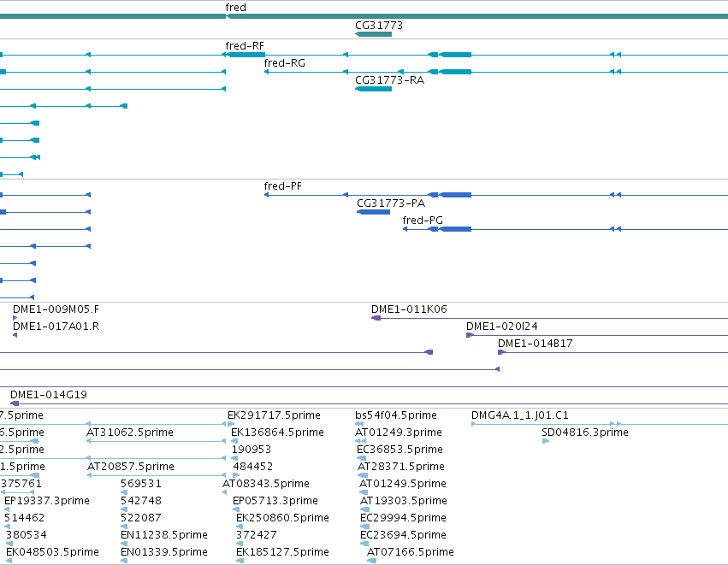Select the SD04816.3prime EST label
Screen dimensions: 728x565
click(x=585, y=433)
